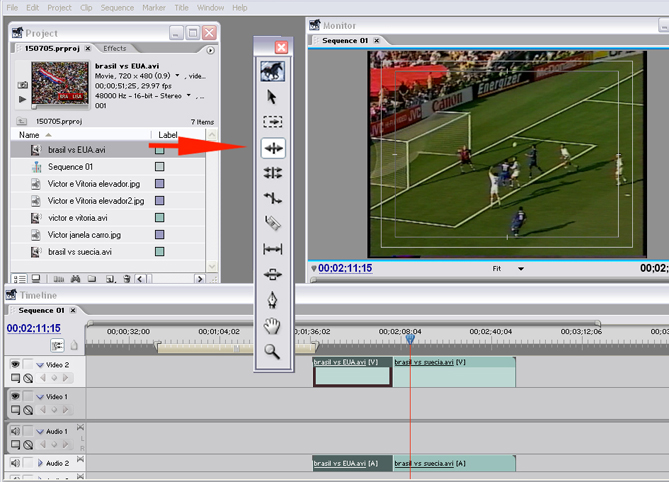This screenshot has height=482, width=669.
Task: Mute the Audio 1 track speaker
Action: (15, 431)
